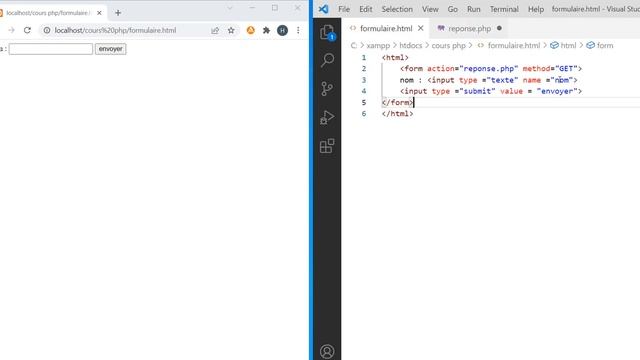Open a new browser tab
This screenshot has height=360, width=640.
tap(118, 13)
